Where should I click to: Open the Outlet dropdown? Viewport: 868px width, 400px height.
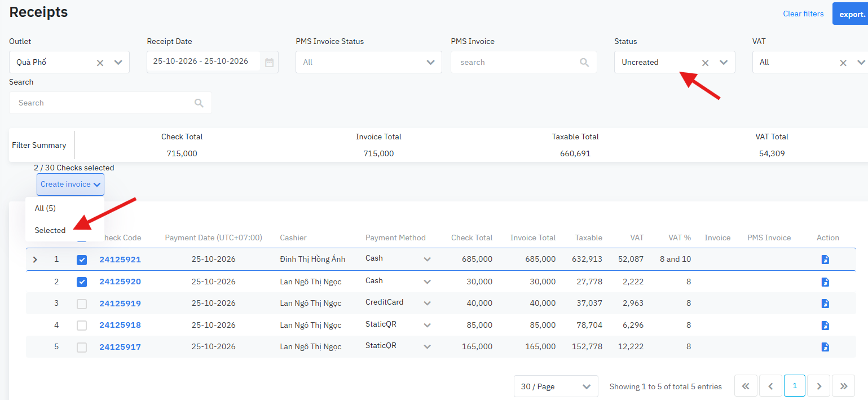click(118, 63)
